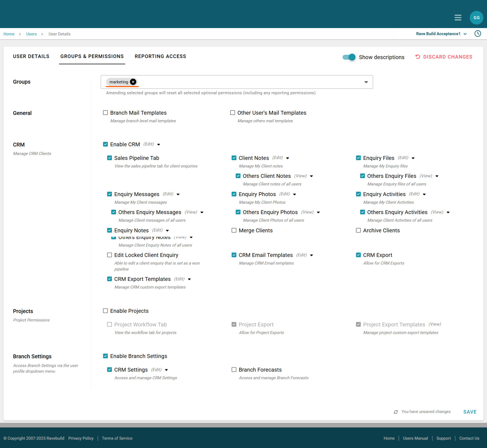Open CRM Settings access dropdown
Image resolution: width=487 pixels, height=448 pixels.
point(166,370)
